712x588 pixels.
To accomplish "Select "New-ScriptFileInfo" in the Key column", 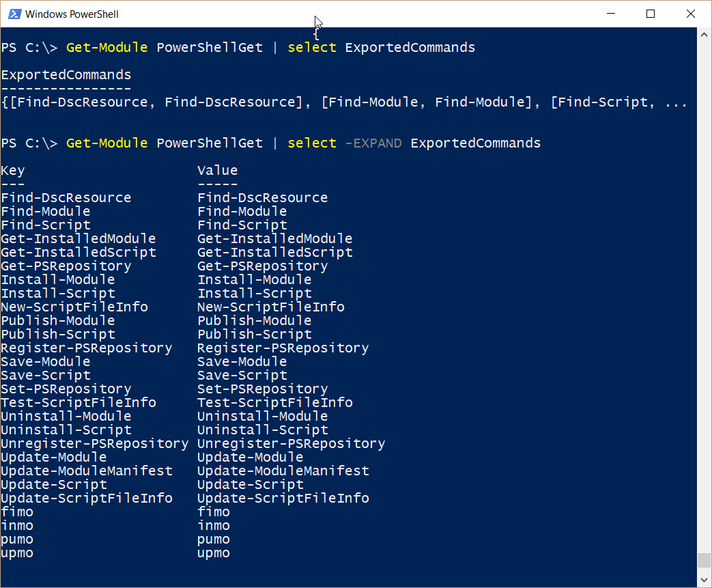I will 74,307.
